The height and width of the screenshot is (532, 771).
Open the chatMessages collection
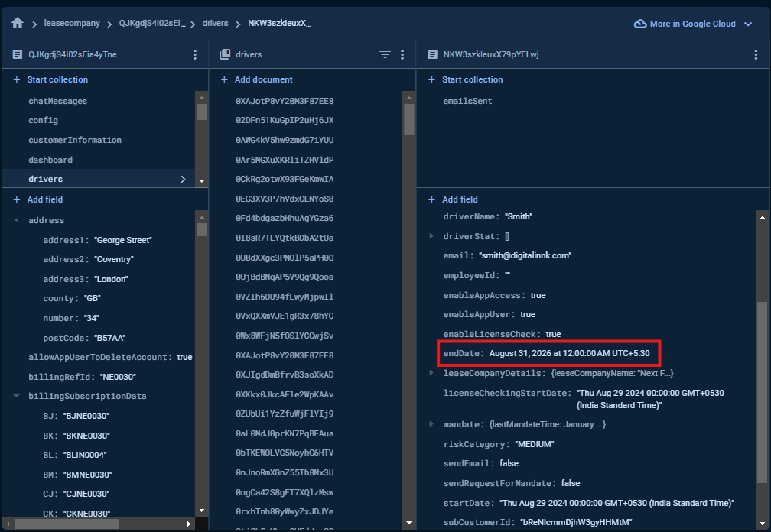click(57, 101)
